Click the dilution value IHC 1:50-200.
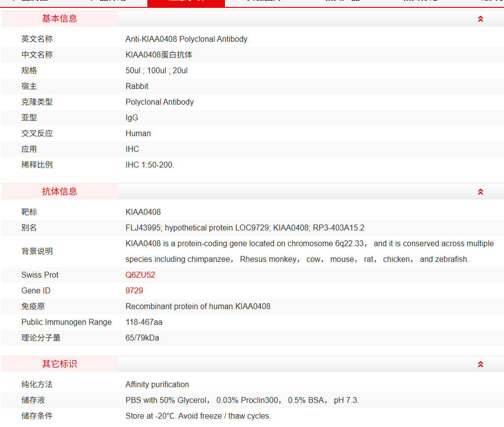The height and width of the screenshot is (427, 504). [x=149, y=165]
